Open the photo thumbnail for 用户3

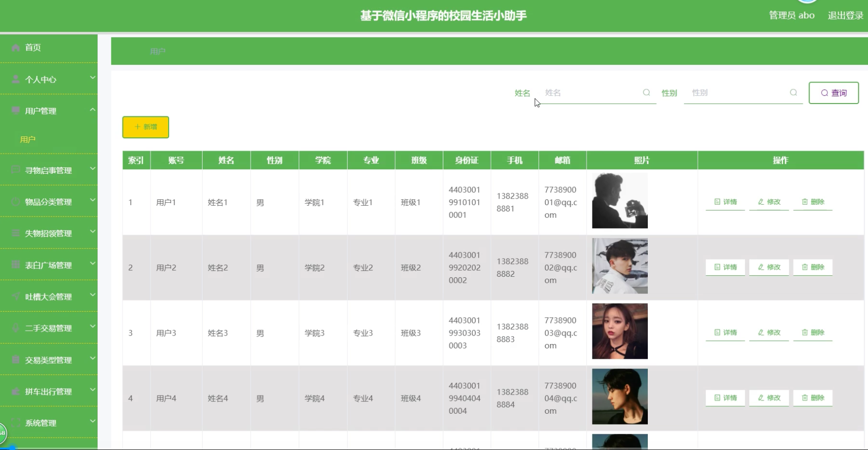[x=620, y=331]
